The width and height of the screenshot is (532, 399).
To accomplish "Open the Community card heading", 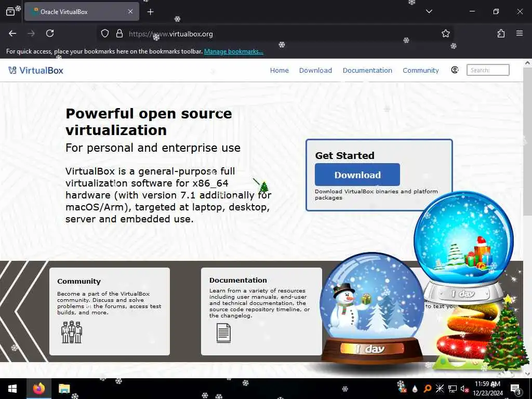I will tap(79, 281).
